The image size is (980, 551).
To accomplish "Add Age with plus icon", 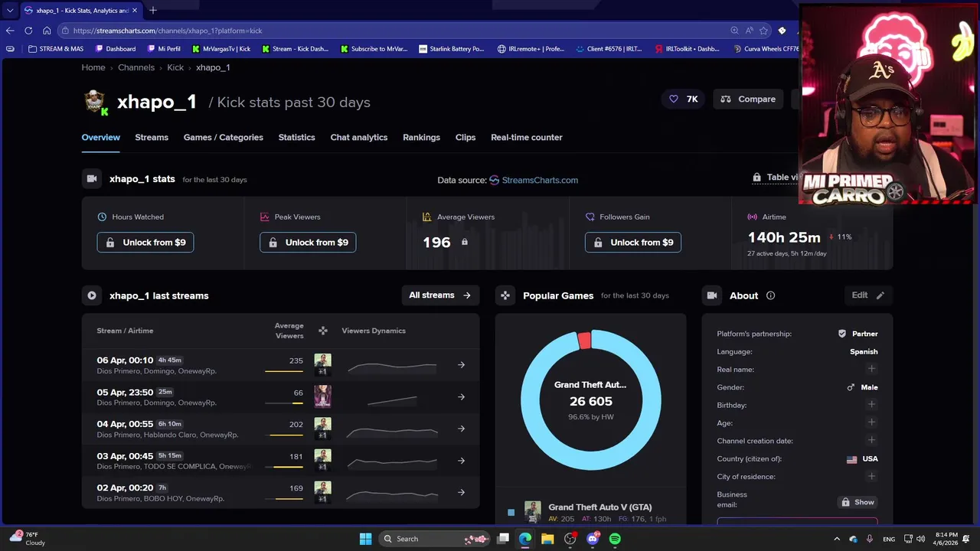I will pos(871,422).
